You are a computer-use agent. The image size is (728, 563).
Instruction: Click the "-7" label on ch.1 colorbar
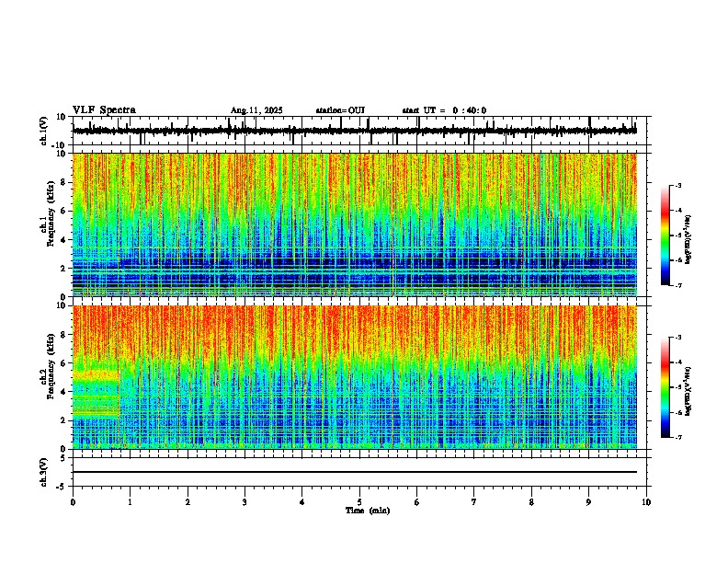[x=678, y=286]
